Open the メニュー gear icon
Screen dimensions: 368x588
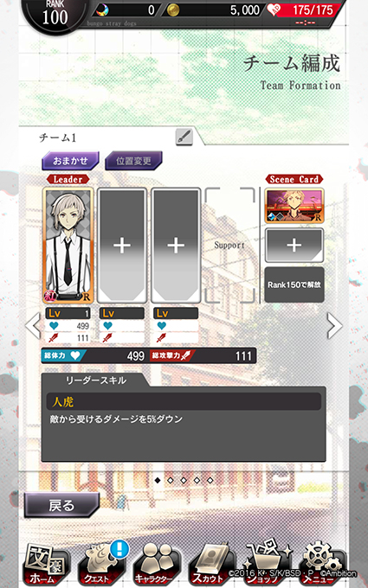click(321, 563)
